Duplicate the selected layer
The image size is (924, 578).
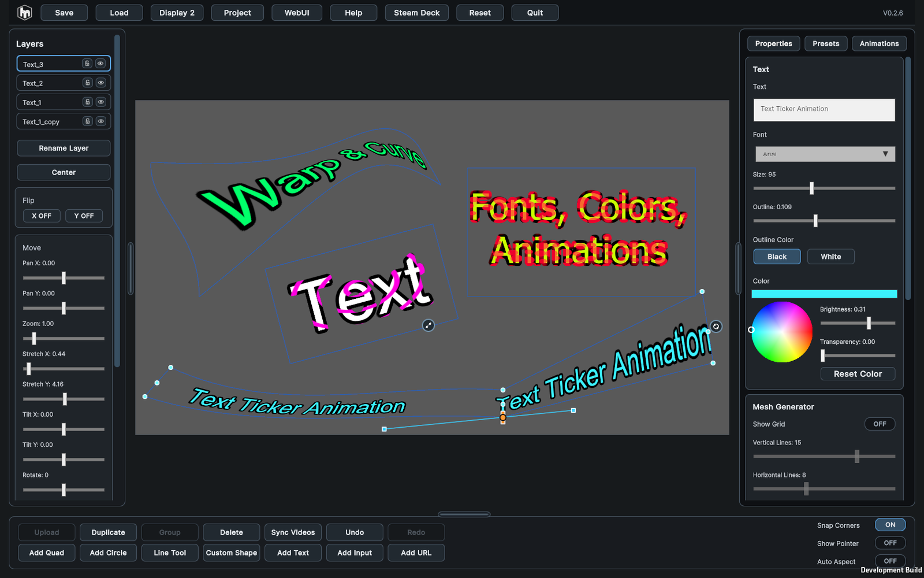click(108, 532)
